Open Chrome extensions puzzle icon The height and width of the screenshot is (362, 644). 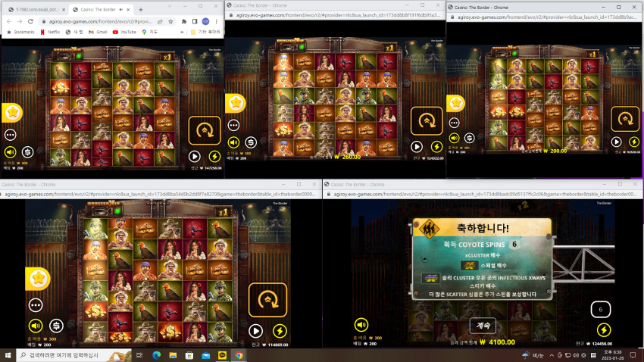click(184, 21)
